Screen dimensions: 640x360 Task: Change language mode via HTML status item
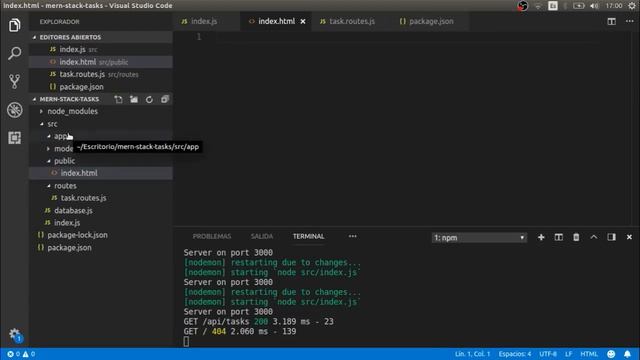tap(589, 354)
